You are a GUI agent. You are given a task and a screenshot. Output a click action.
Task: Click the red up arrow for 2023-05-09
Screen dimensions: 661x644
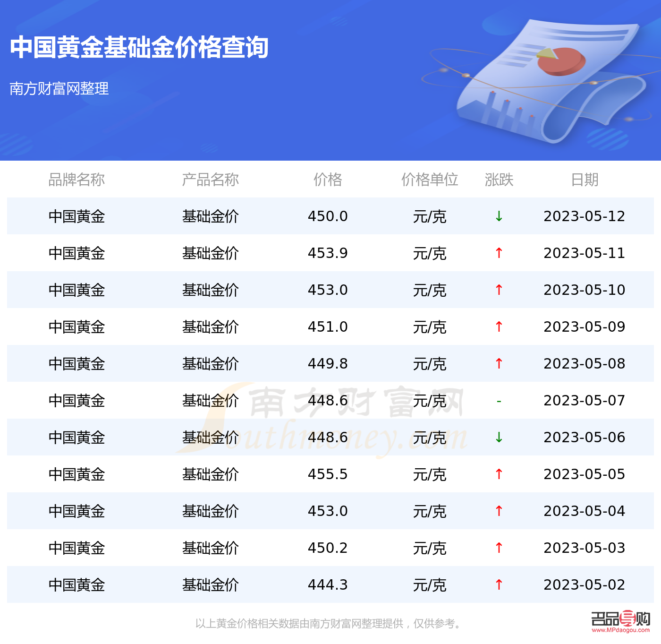499,326
